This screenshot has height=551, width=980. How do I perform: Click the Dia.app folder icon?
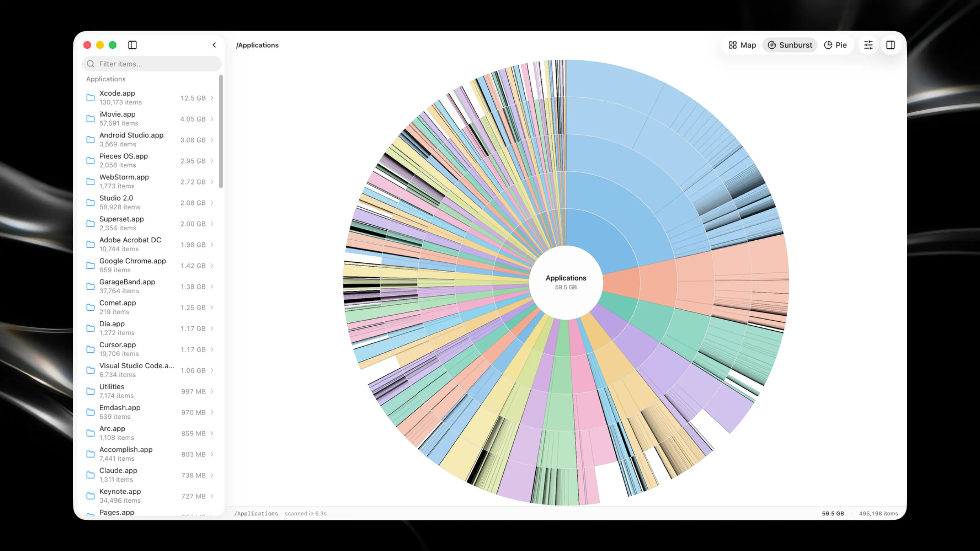click(x=91, y=328)
